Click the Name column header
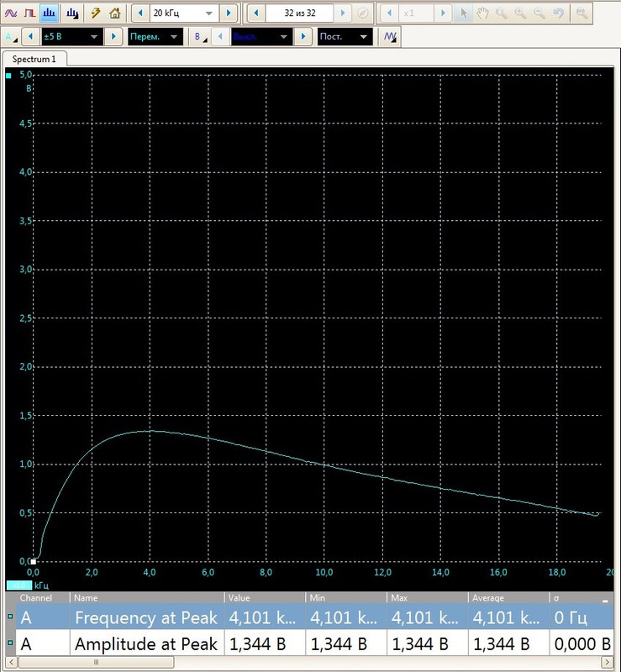 pyautogui.click(x=147, y=598)
